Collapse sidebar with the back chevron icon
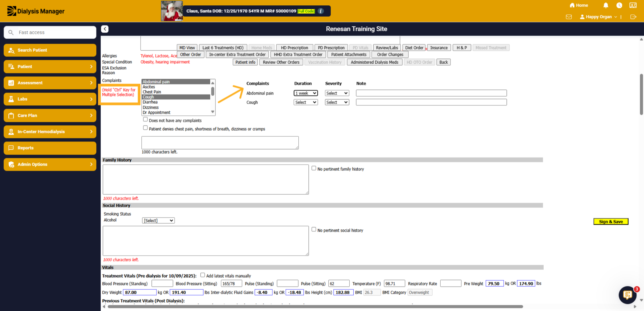 click(105, 29)
